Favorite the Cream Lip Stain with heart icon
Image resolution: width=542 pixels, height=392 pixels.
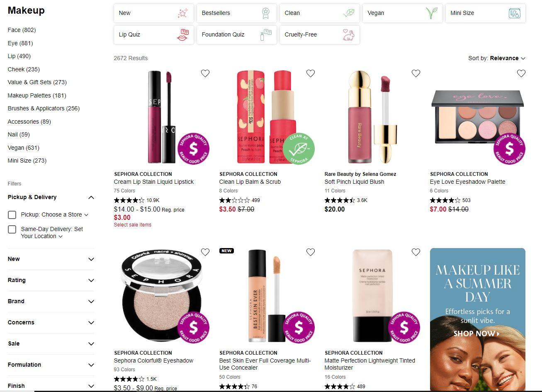coord(205,73)
